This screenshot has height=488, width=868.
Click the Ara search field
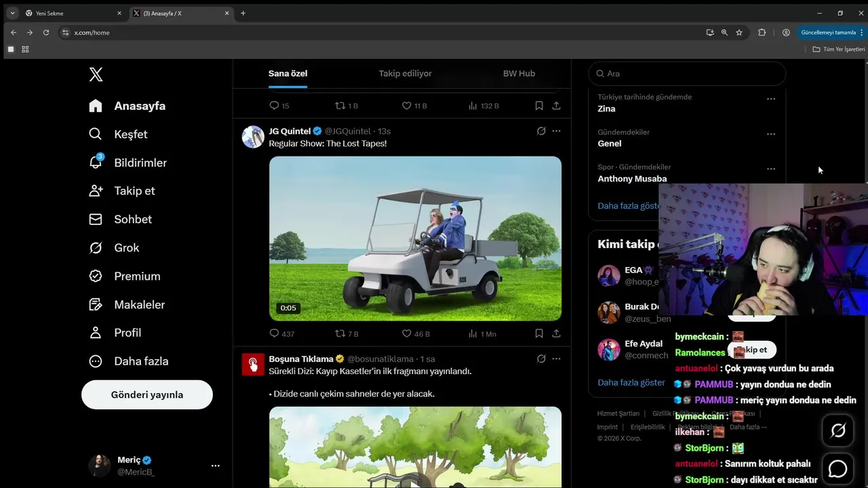coord(687,73)
